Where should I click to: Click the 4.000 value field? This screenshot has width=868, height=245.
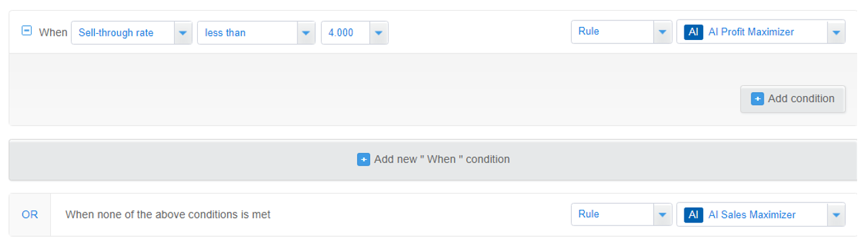[x=346, y=32]
